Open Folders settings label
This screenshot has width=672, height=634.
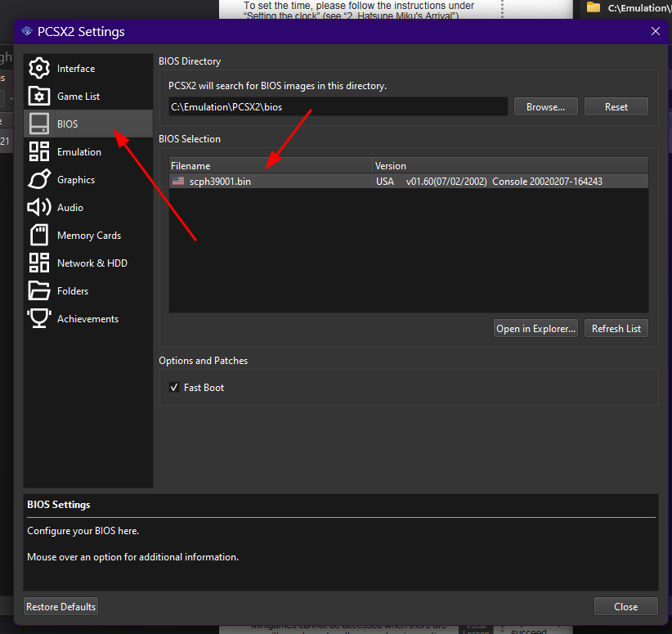tap(73, 291)
